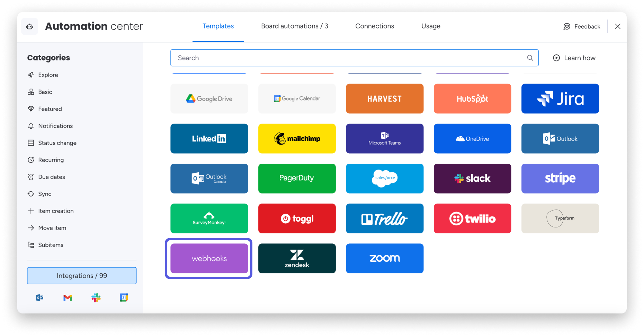Click the Gmail icon in sidebar
The image size is (644, 336).
(68, 298)
